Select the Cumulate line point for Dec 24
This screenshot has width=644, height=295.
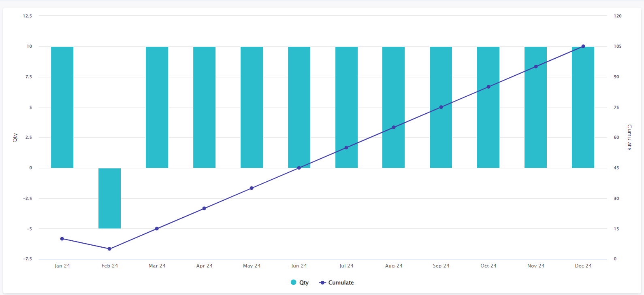click(x=583, y=47)
